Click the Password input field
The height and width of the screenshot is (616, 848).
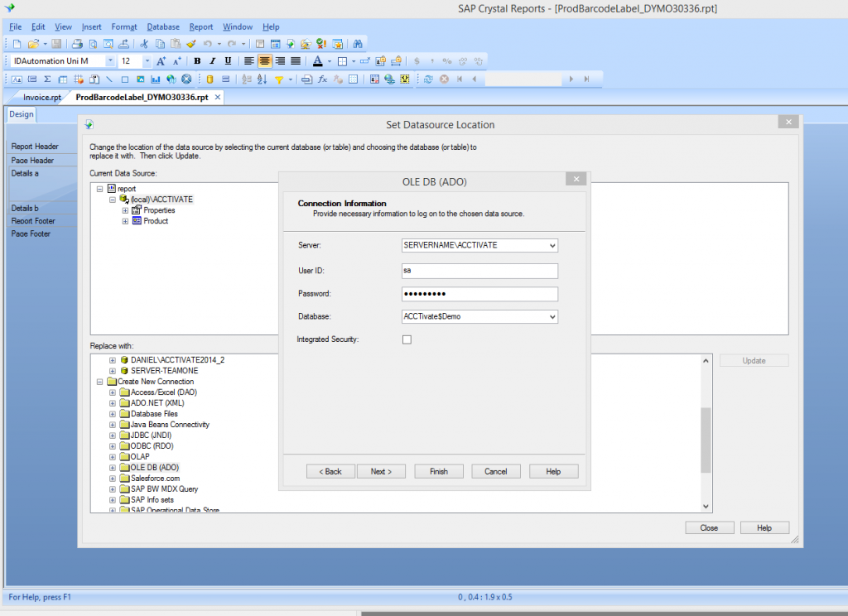click(479, 294)
